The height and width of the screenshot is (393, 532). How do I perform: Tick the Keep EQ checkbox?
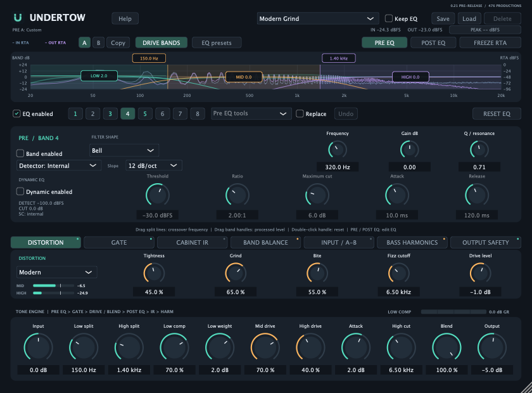point(389,18)
